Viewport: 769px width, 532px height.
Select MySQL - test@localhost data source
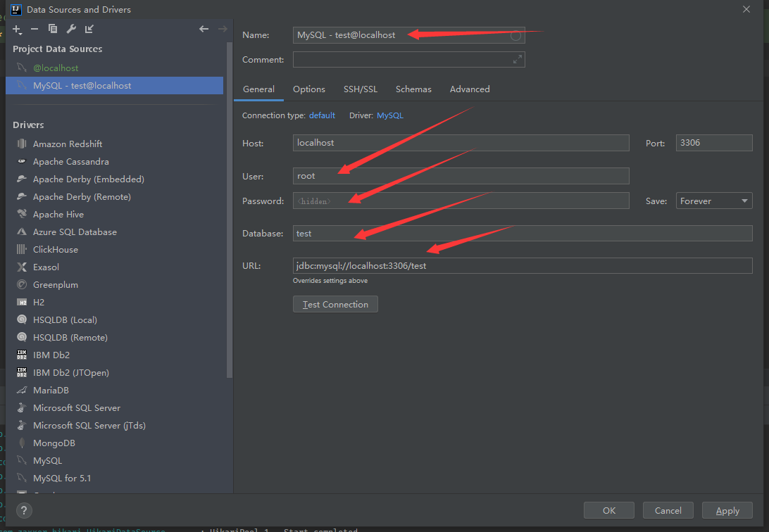pos(114,85)
